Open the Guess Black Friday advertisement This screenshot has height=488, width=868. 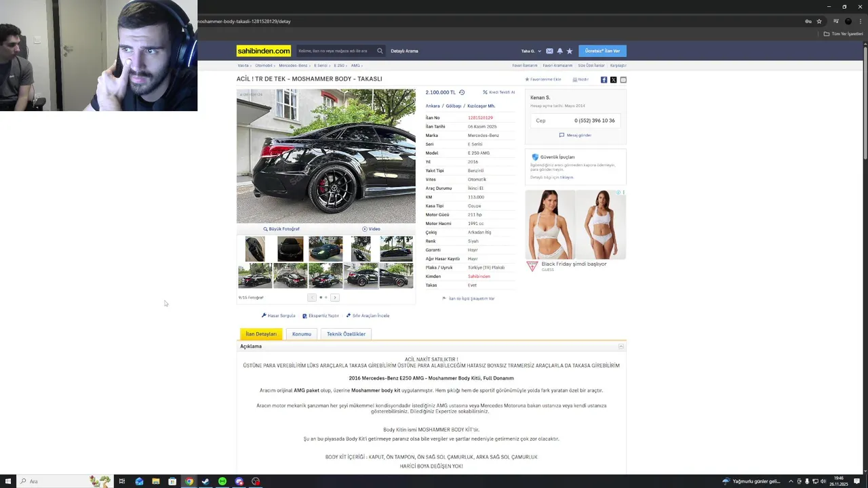point(575,230)
